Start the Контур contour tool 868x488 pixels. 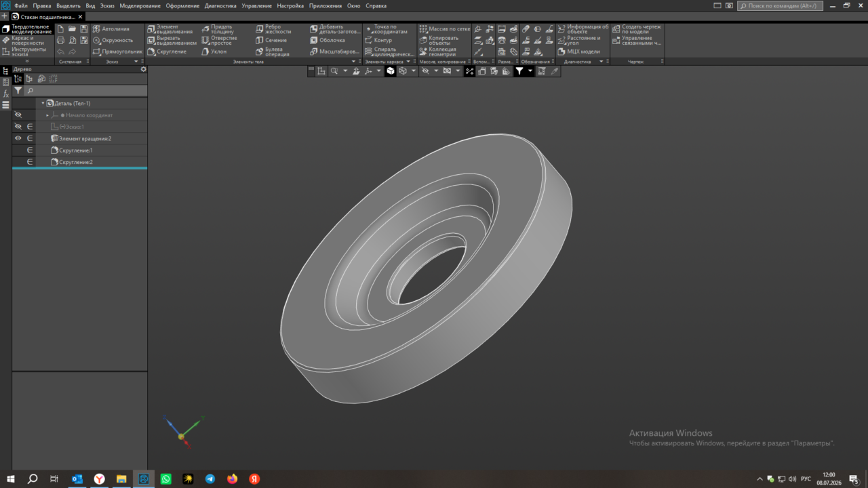coord(378,40)
